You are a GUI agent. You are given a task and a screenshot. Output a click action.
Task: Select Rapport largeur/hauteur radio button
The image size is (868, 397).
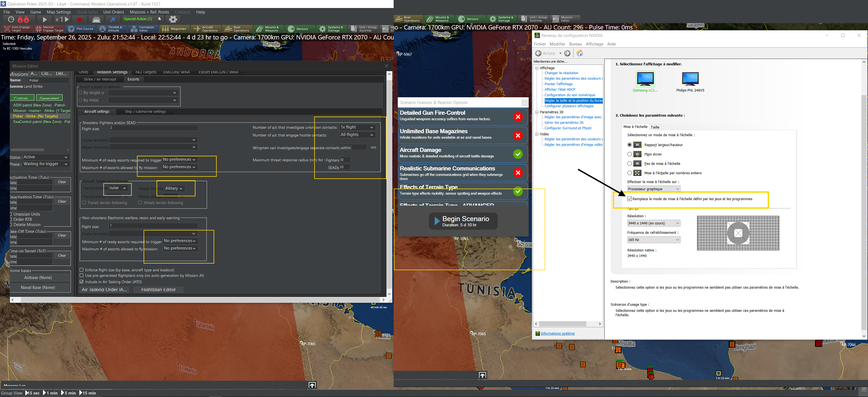(x=629, y=144)
